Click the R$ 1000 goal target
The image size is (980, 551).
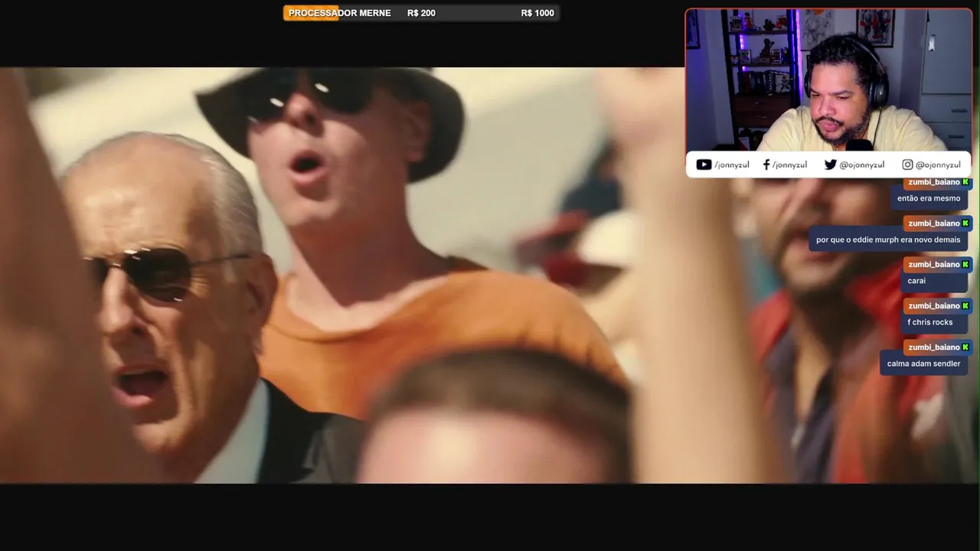pyautogui.click(x=537, y=13)
